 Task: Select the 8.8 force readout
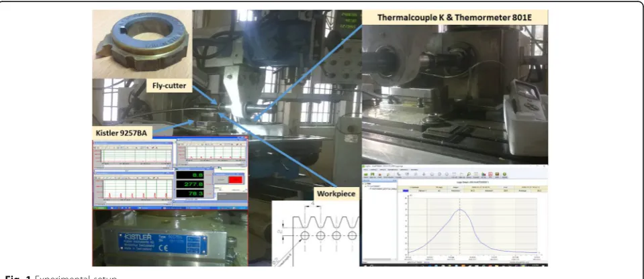coord(190,175)
